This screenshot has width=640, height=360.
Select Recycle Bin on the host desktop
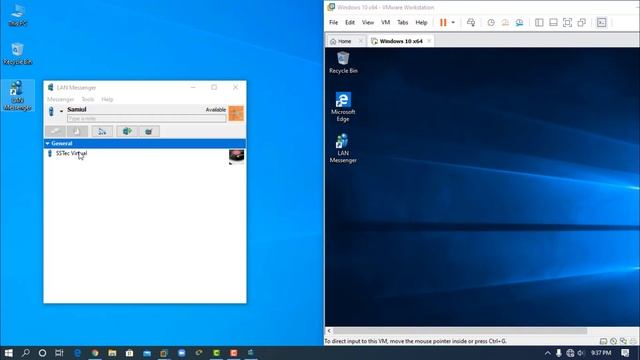point(17,54)
